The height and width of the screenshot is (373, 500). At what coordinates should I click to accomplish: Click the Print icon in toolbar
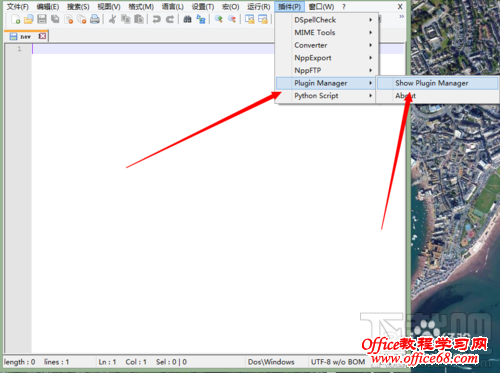point(95,19)
